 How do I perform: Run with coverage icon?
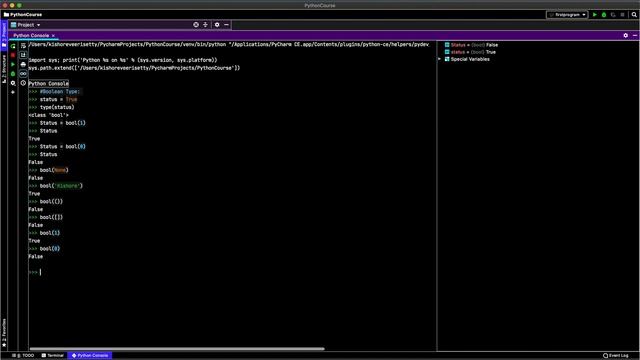(x=613, y=15)
